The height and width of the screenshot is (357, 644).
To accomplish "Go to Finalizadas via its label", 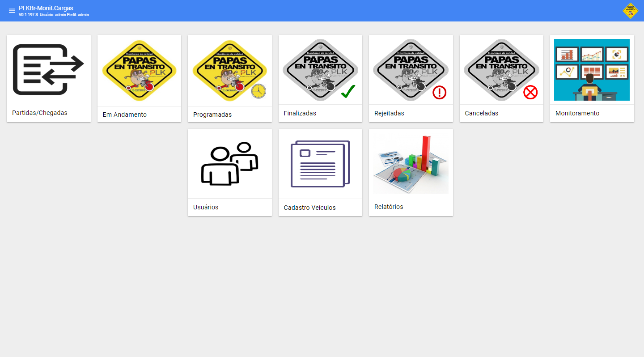I will tap(300, 113).
